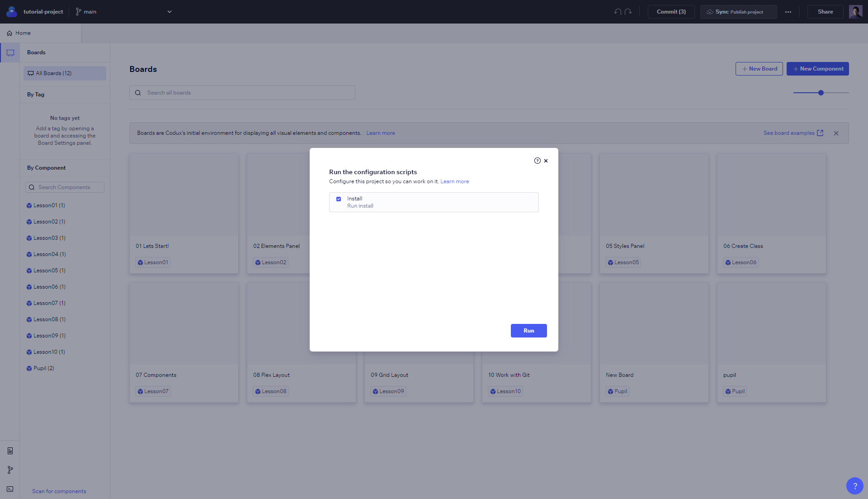Click Lesson02 tag on Elements Panel card
Screen dimensions: 868x499
pos(270,262)
